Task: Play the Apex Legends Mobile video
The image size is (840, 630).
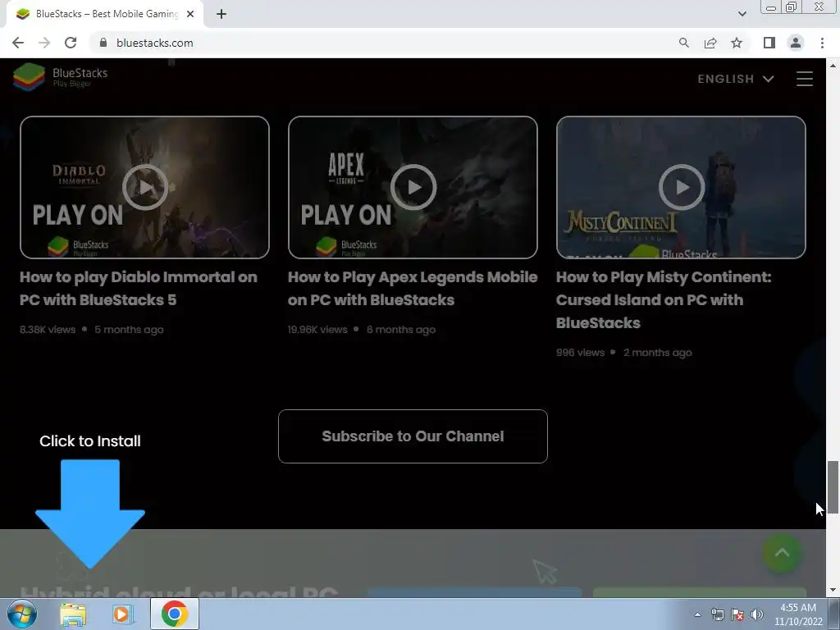Action: click(413, 187)
